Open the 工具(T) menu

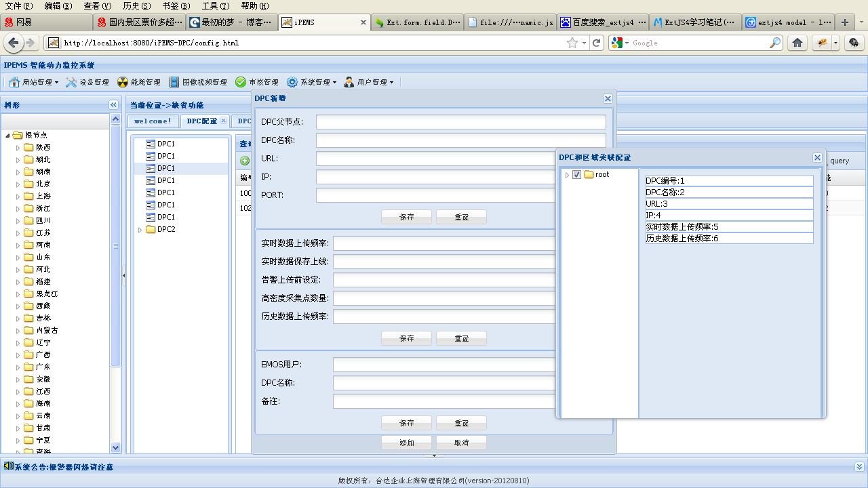pyautogui.click(x=215, y=5)
